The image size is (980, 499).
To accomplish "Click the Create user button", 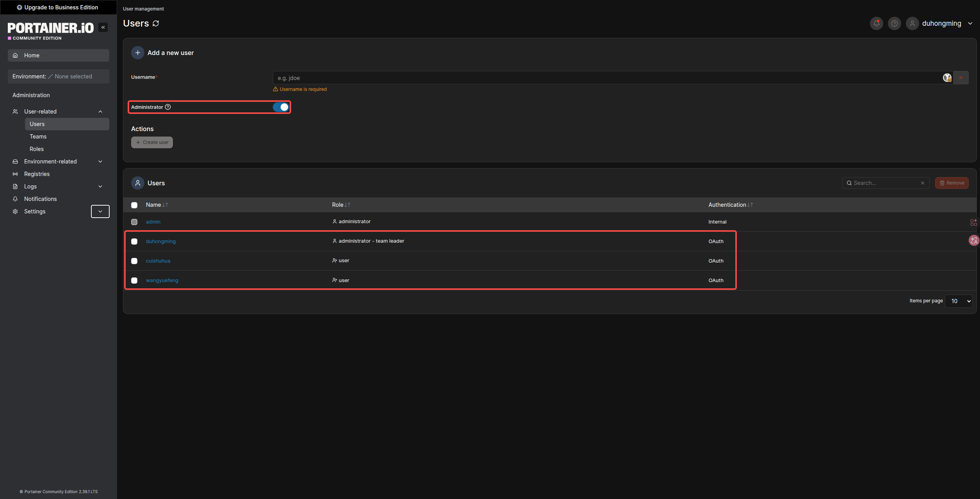I will click(x=152, y=142).
